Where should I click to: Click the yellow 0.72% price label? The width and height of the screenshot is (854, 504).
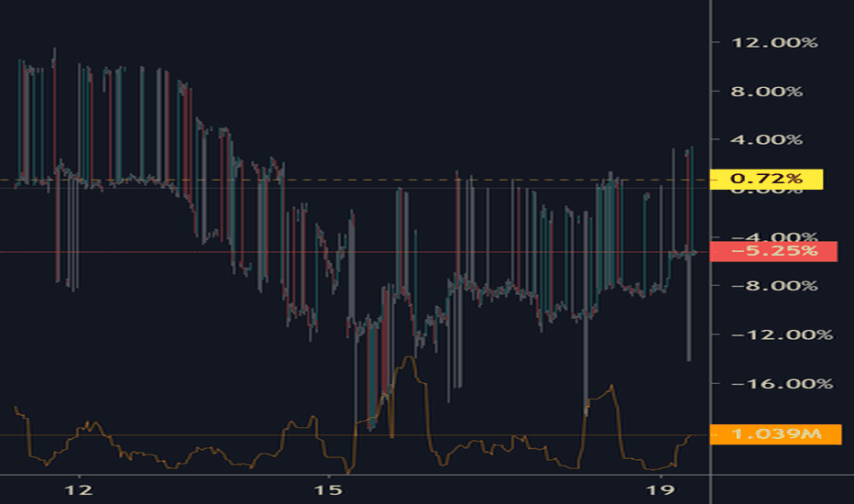(766, 179)
